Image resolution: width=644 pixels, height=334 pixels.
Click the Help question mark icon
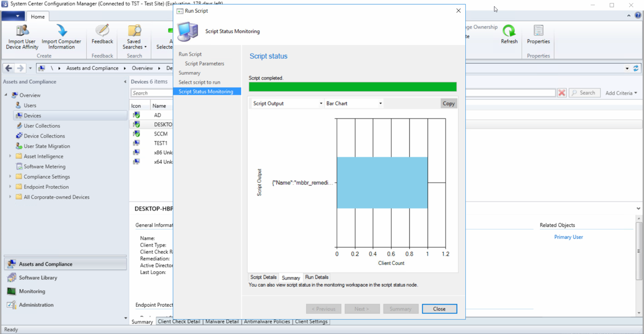click(637, 15)
